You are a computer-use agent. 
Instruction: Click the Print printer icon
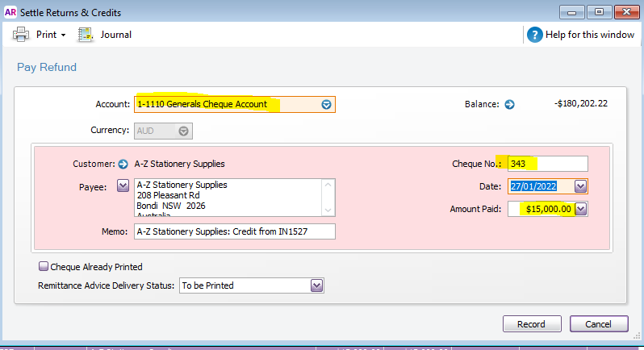tap(21, 35)
